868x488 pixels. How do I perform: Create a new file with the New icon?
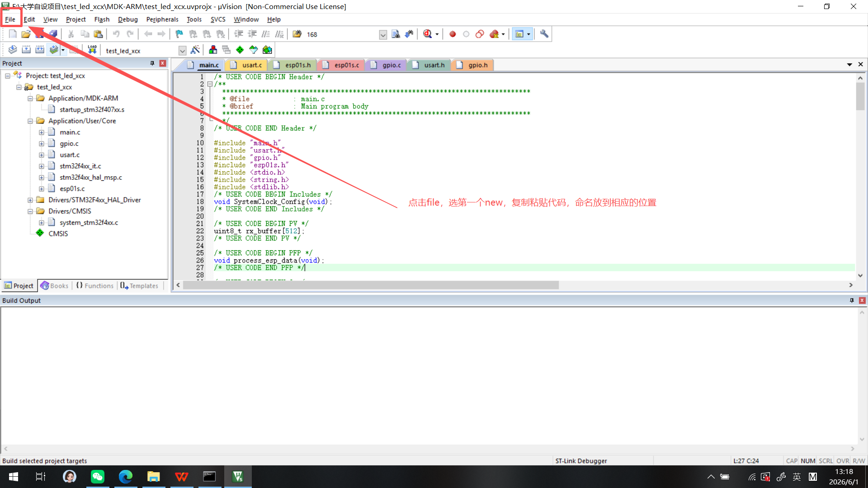click(x=13, y=34)
